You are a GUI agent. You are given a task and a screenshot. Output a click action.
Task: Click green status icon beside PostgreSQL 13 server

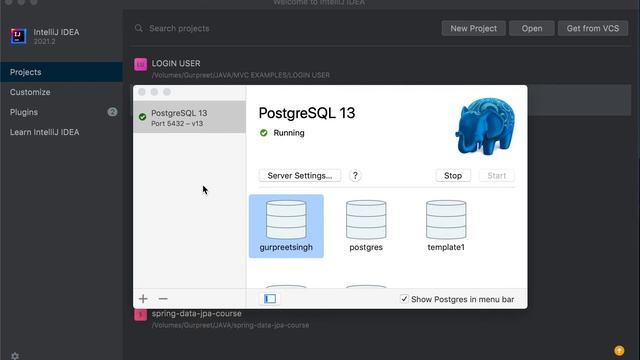click(x=142, y=117)
